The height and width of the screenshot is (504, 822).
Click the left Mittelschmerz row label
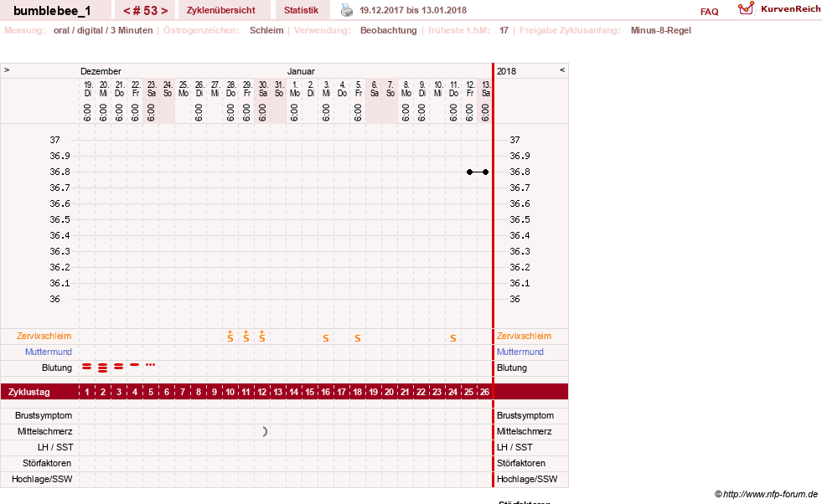click(x=44, y=431)
